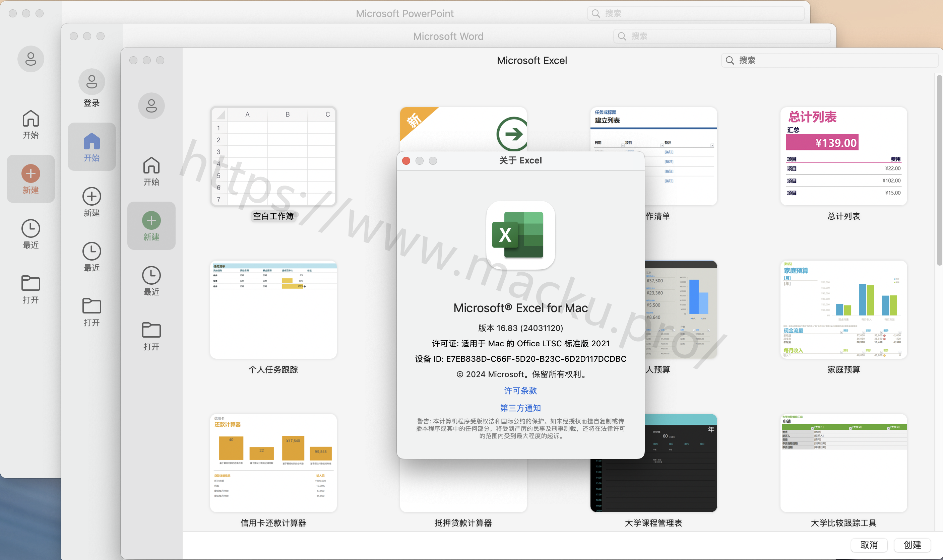Select the 空白工作簿 template thumbnail

pyautogui.click(x=273, y=157)
